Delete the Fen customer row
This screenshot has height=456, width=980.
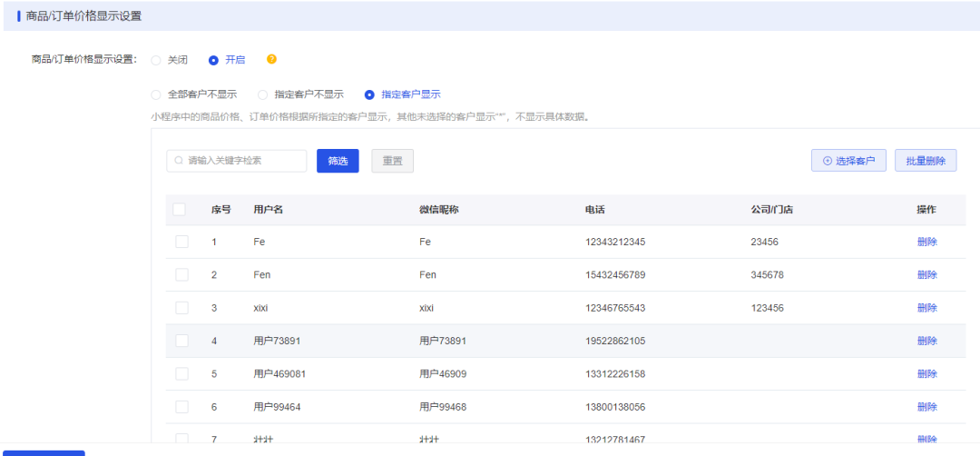[x=926, y=274]
